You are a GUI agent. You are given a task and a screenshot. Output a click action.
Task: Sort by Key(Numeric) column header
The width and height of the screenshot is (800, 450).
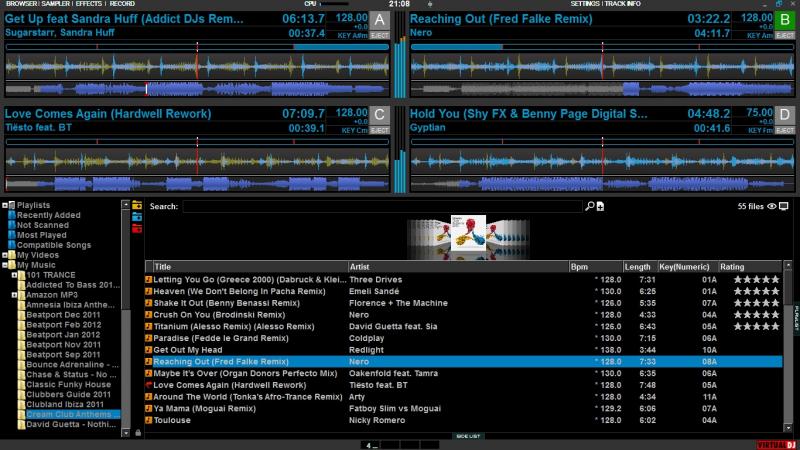coord(687,267)
